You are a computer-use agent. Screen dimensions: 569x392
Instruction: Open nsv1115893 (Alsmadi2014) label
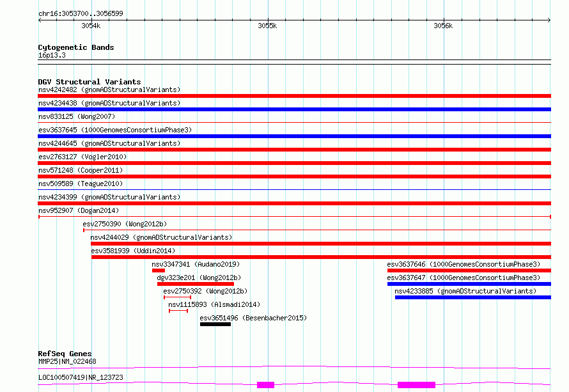(x=214, y=304)
